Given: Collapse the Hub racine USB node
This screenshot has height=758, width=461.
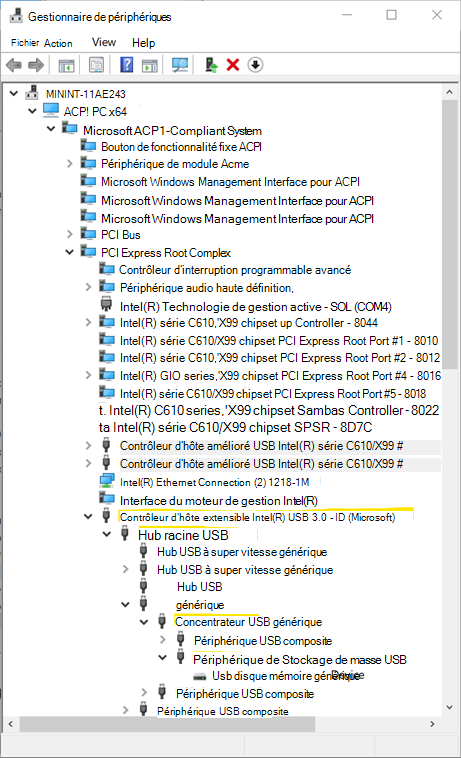Looking at the screenshot, I should pos(107,534).
